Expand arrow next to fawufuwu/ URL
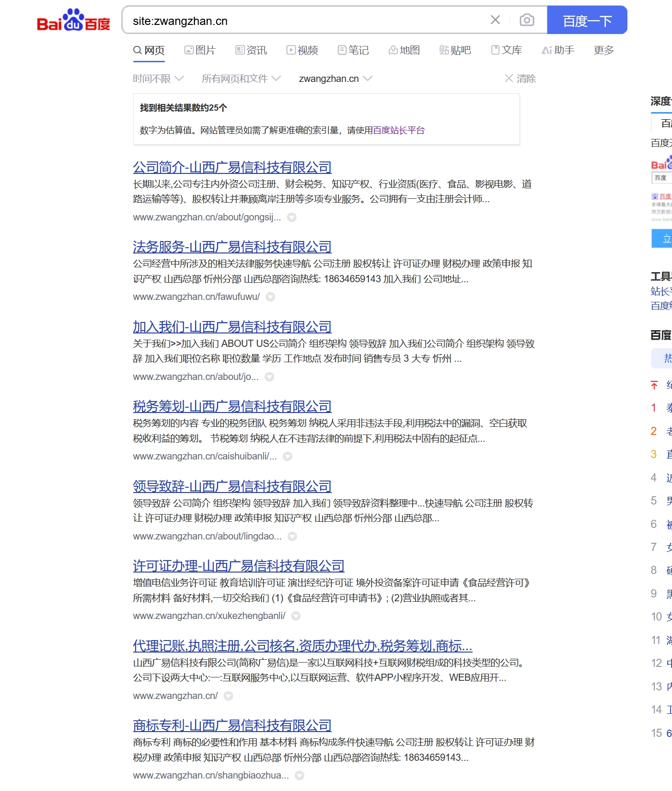The width and height of the screenshot is (672, 791). coord(270,297)
